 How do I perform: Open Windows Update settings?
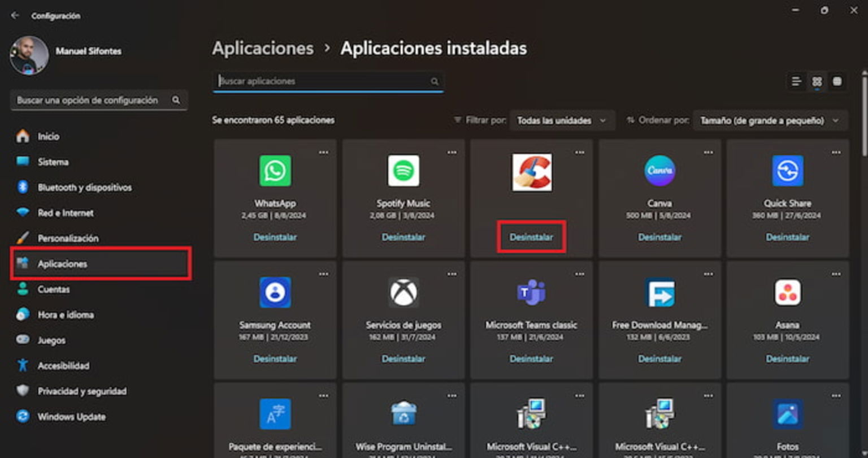coord(100,417)
